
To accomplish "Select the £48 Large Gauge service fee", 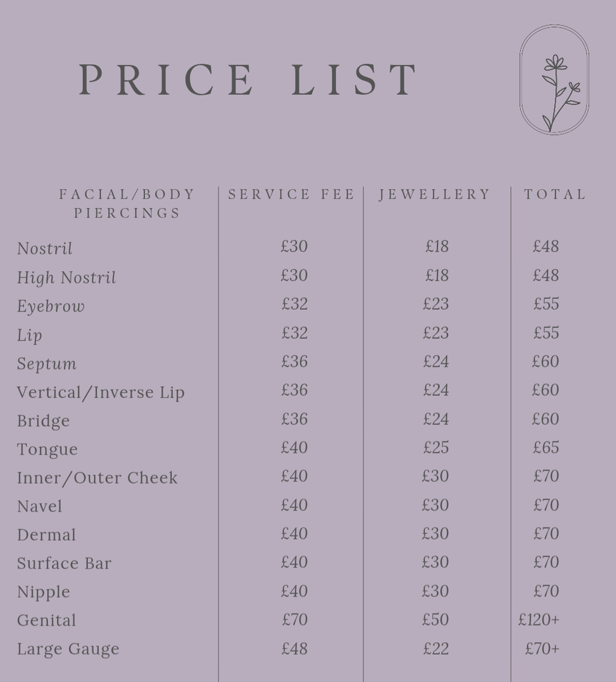I will pos(294,648).
